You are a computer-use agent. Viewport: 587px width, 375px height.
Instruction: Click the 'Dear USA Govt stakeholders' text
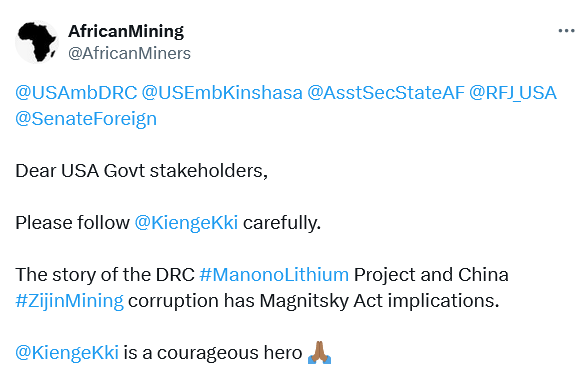point(142,171)
